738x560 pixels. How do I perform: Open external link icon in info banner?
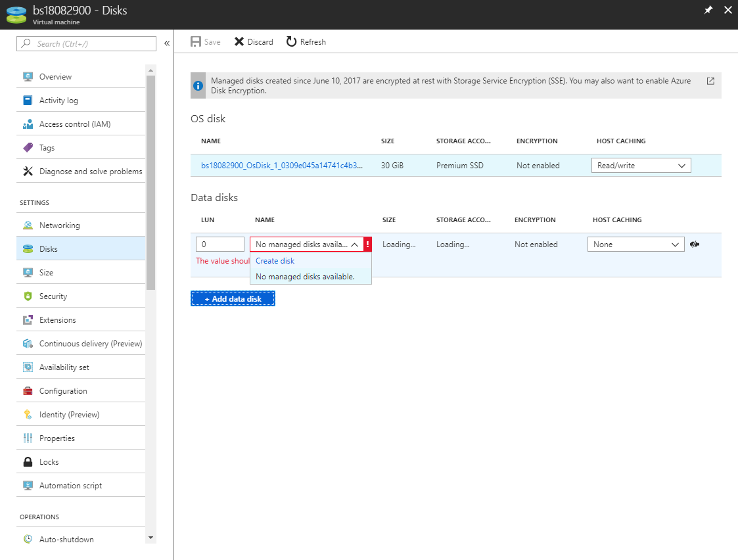[x=710, y=81]
